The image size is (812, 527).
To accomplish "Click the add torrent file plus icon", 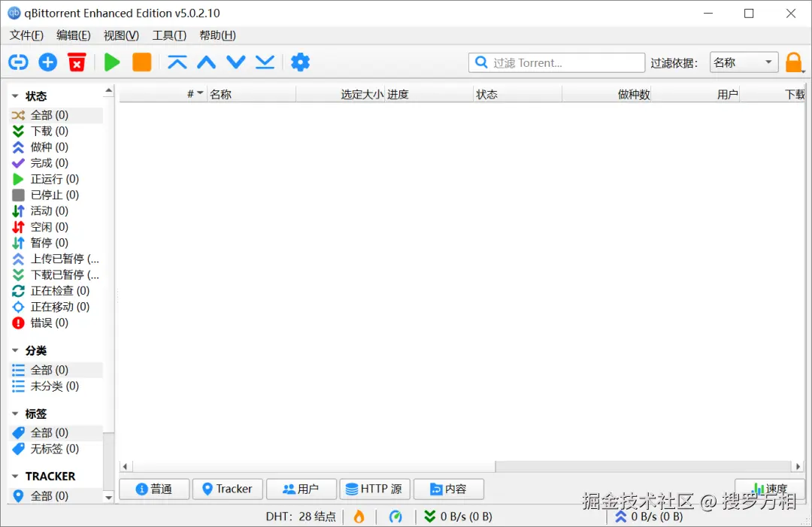I will 47,62.
